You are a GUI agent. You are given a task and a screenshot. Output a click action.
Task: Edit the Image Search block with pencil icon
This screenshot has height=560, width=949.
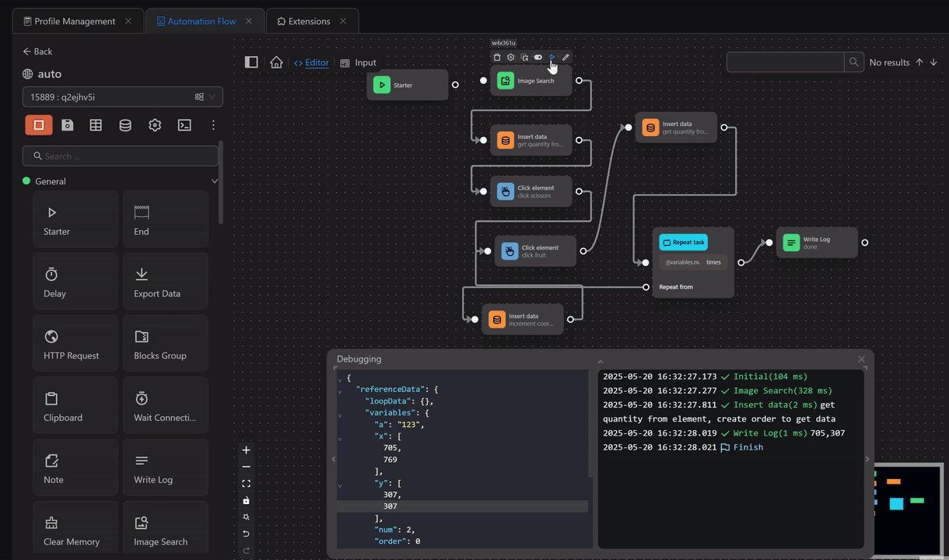point(566,58)
